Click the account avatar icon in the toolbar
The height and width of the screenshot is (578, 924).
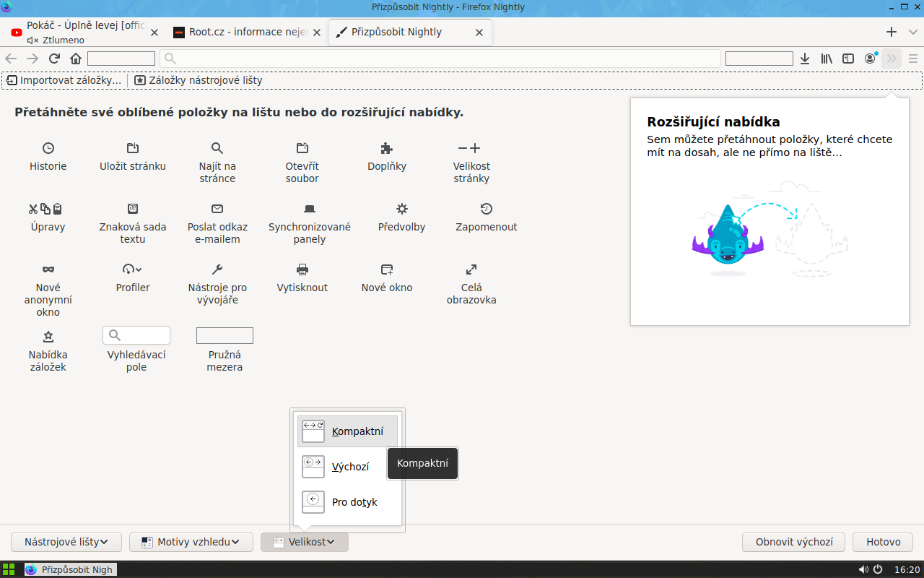point(870,59)
